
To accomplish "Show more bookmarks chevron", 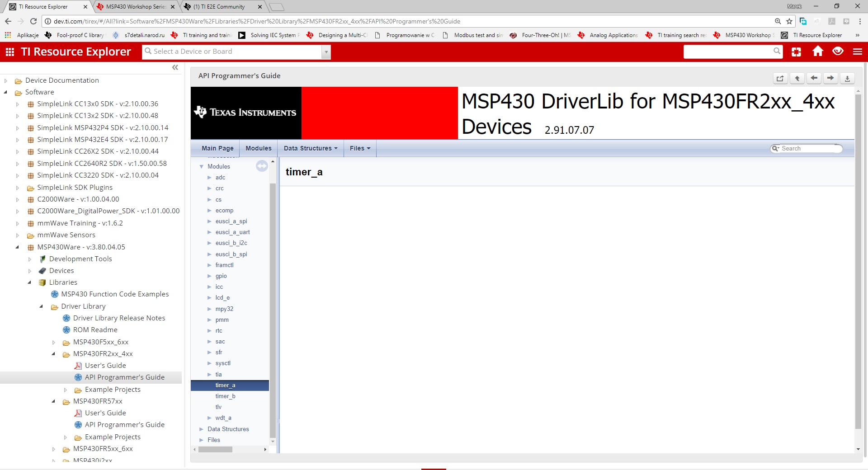I will tap(857, 35).
